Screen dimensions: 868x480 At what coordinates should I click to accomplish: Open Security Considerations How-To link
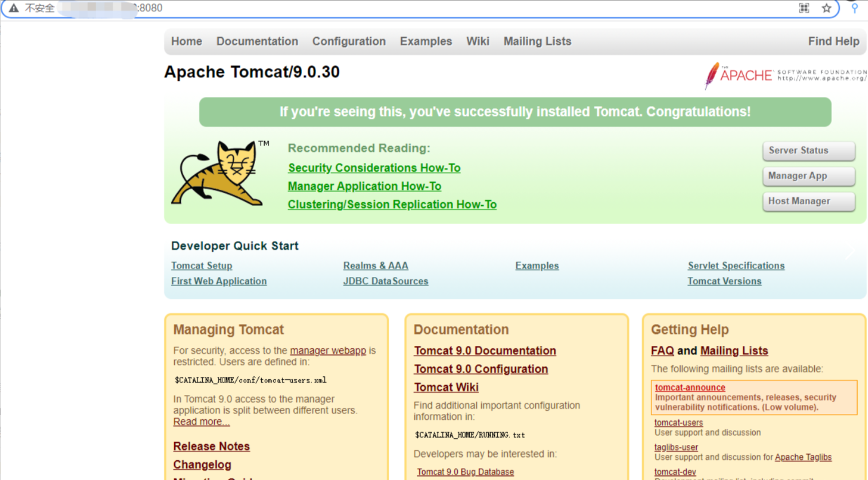pos(374,167)
